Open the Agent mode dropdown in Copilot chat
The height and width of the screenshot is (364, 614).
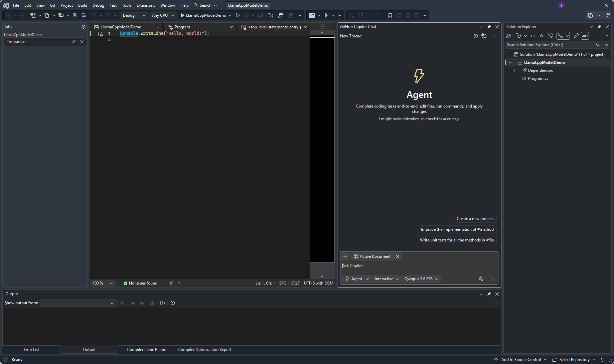click(x=357, y=279)
